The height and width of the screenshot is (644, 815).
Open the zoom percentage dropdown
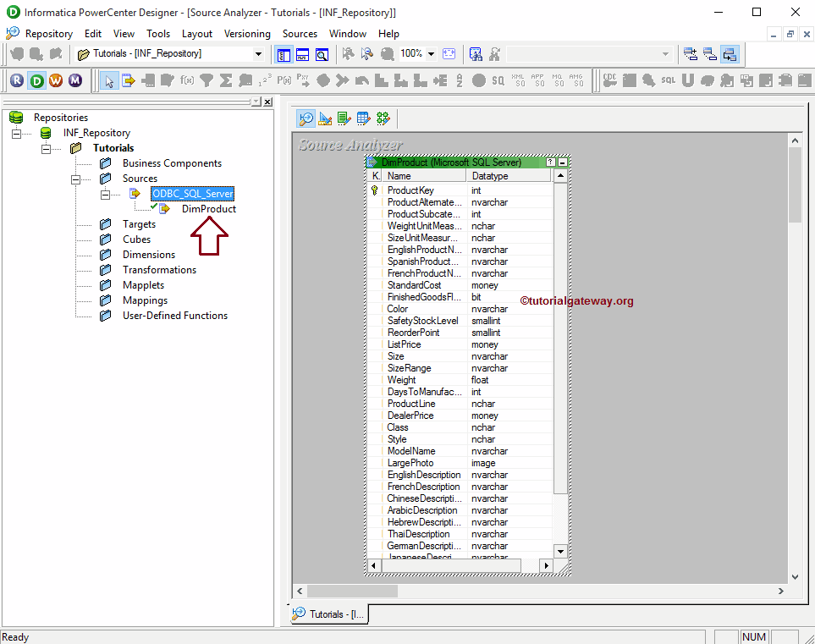click(x=430, y=53)
